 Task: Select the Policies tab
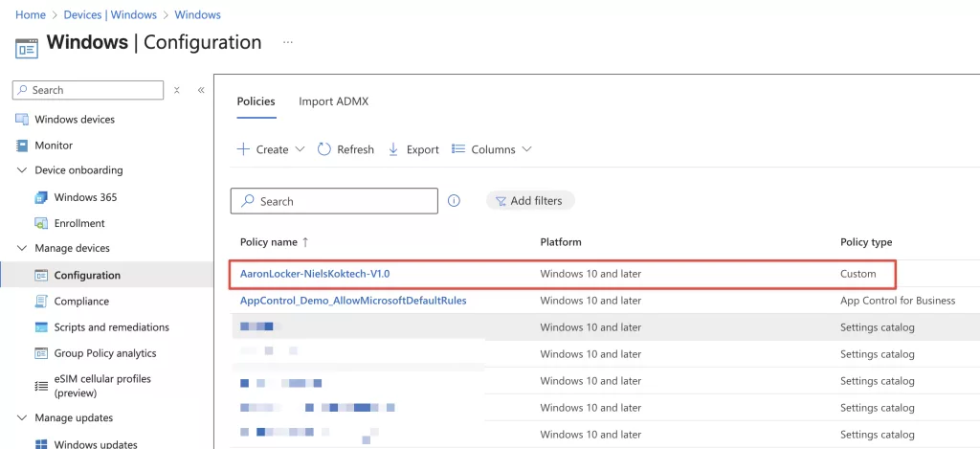[x=256, y=101]
